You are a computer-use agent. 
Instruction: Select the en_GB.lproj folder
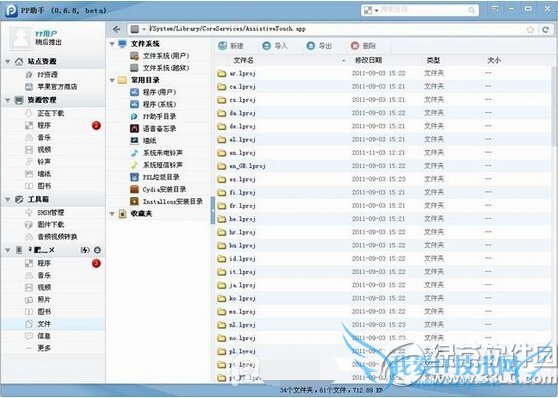pyautogui.click(x=242, y=166)
